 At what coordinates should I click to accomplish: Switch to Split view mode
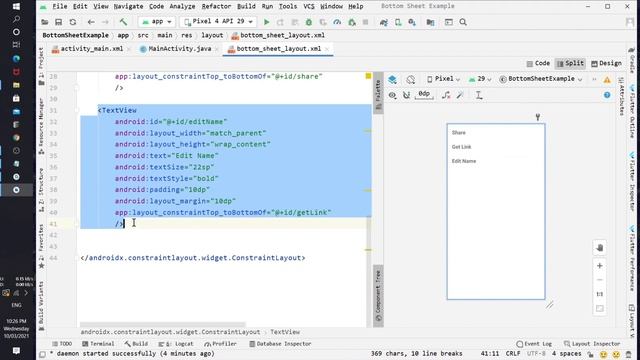(x=570, y=63)
